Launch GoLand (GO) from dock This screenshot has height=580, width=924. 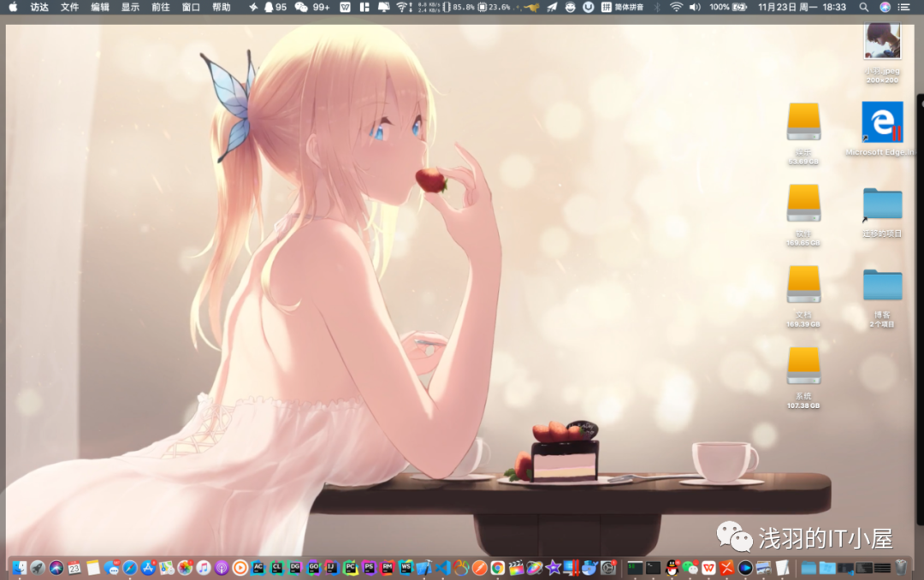click(x=313, y=568)
